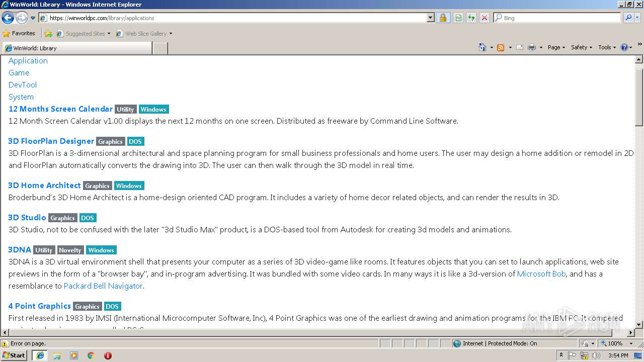Click the system tray volume icon
This screenshot has height=362, width=644.
tap(596, 355)
